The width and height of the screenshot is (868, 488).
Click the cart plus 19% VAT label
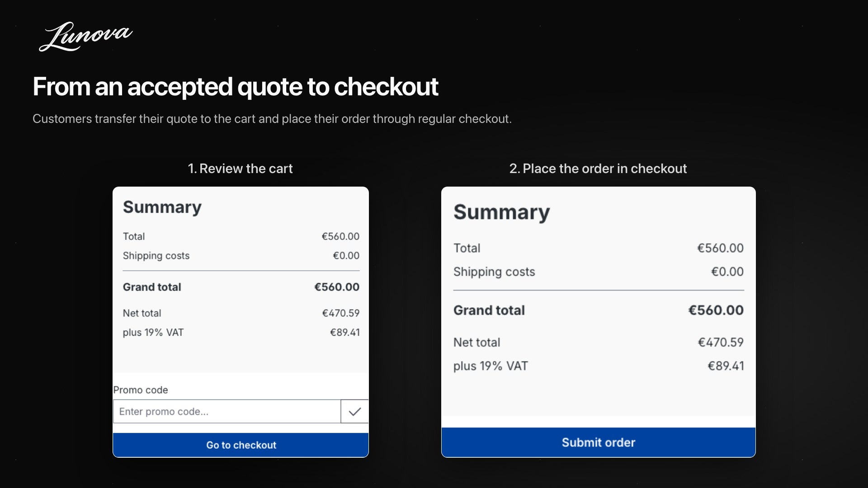[x=153, y=333]
